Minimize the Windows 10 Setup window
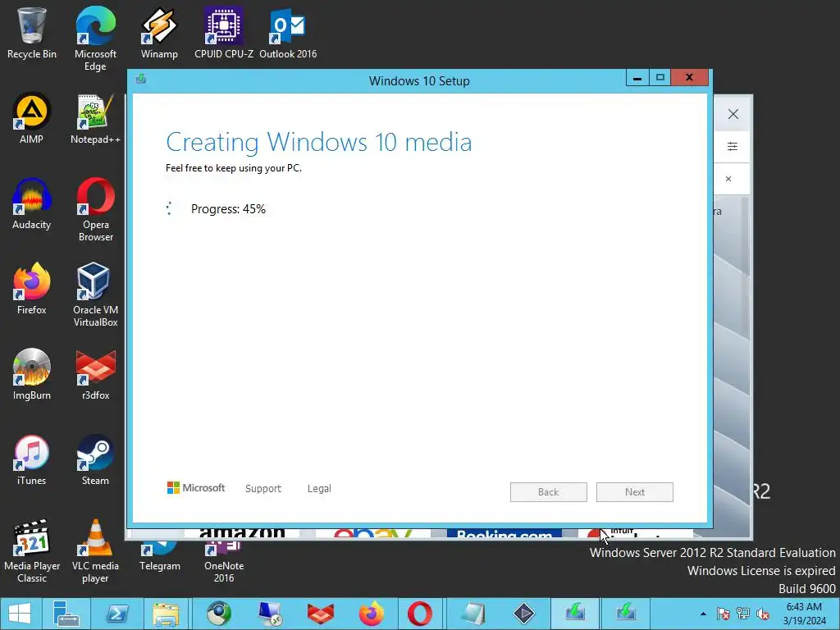The width and height of the screenshot is (840, 630). point(637,78)
